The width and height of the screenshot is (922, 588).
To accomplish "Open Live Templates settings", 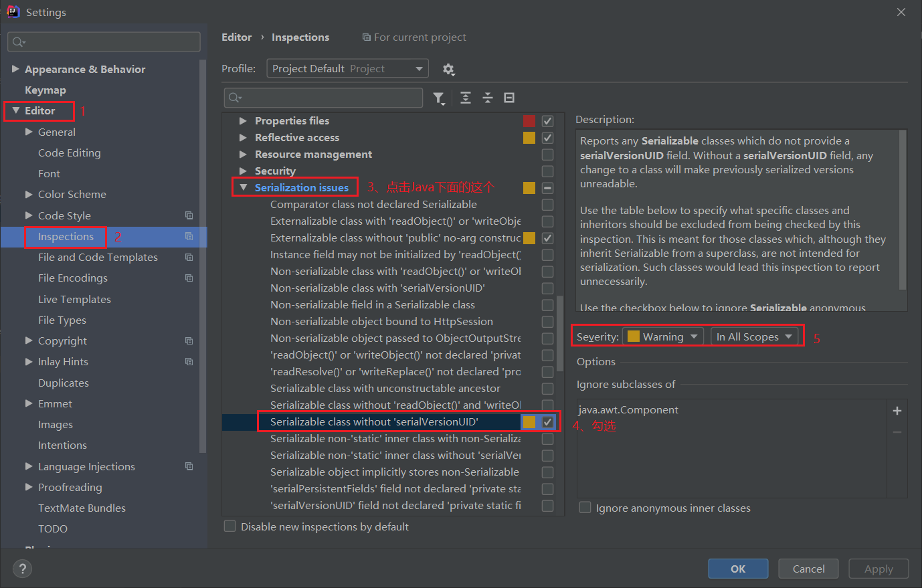I will [74, 299].
